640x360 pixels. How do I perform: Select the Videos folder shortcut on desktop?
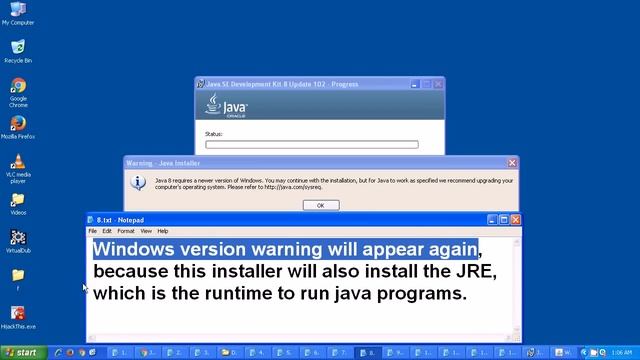18,204
